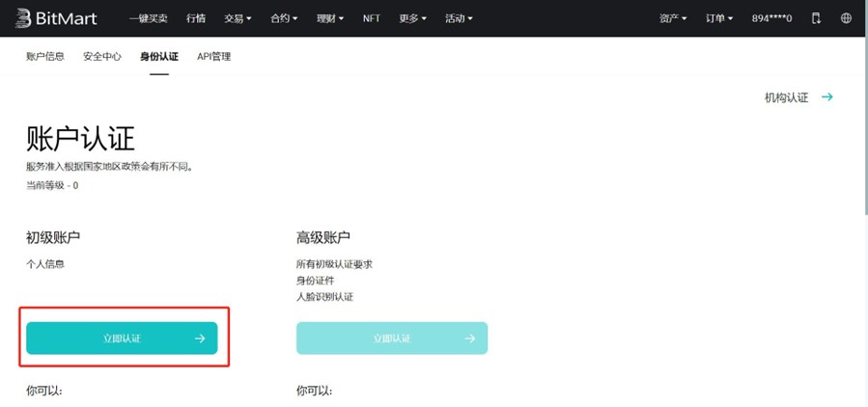
Task: Go to the 行情 markets page
Action: (196, 18)
